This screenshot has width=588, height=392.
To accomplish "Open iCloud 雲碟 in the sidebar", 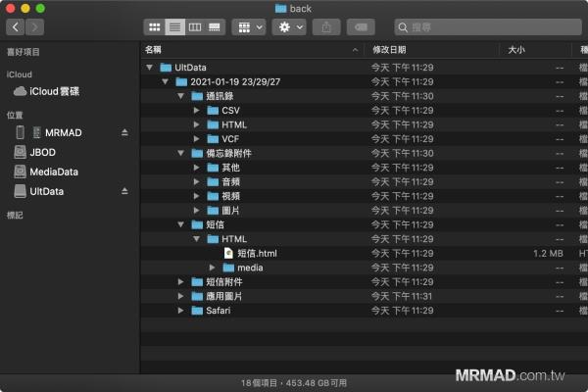I will click(46, 91).
